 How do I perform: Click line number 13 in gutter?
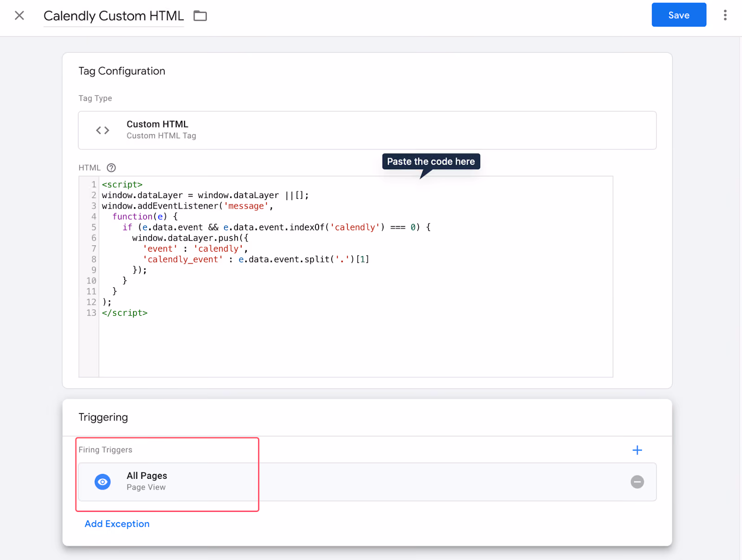(x=91, y=313)
